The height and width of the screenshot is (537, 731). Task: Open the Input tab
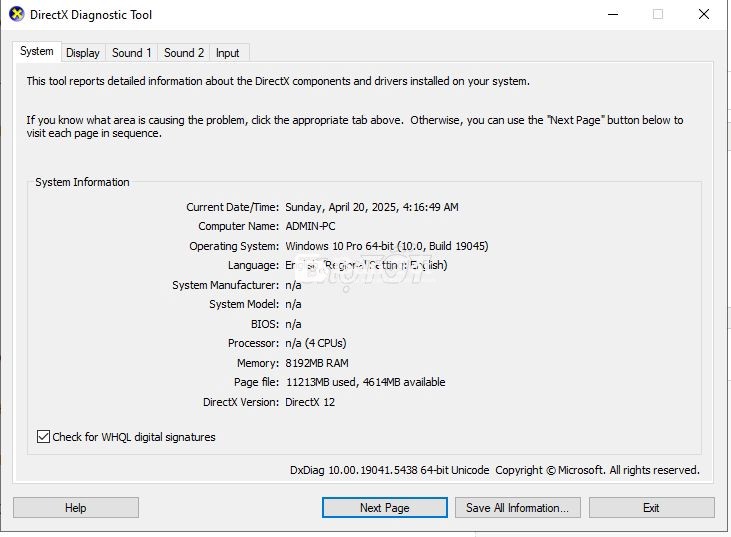[228, 53]
